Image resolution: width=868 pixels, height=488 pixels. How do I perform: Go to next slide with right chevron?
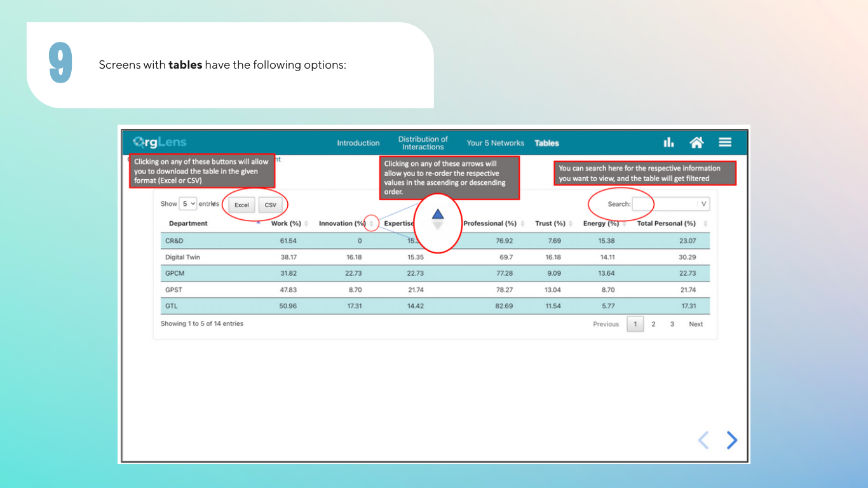coord(732,440)
